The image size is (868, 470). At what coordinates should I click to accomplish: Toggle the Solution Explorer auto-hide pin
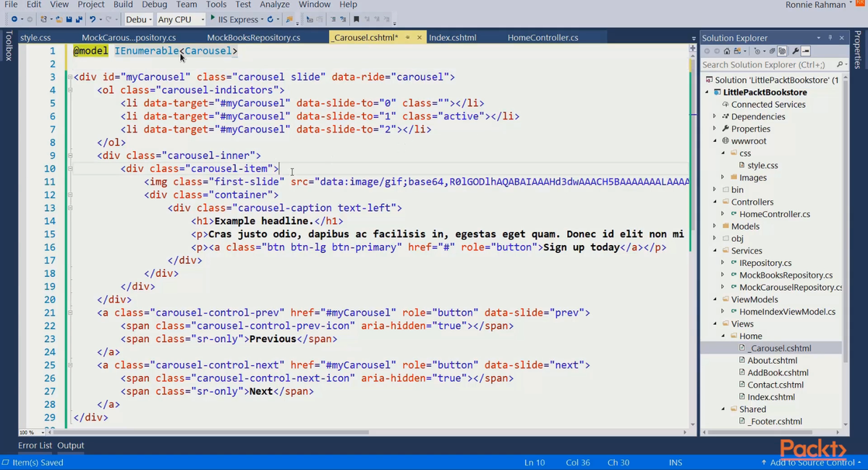pos(830,38)
